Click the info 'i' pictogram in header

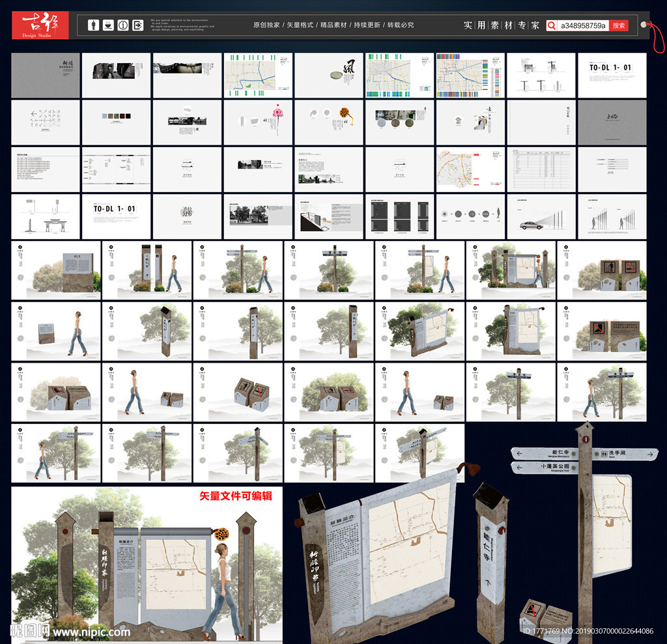(123, 25)
